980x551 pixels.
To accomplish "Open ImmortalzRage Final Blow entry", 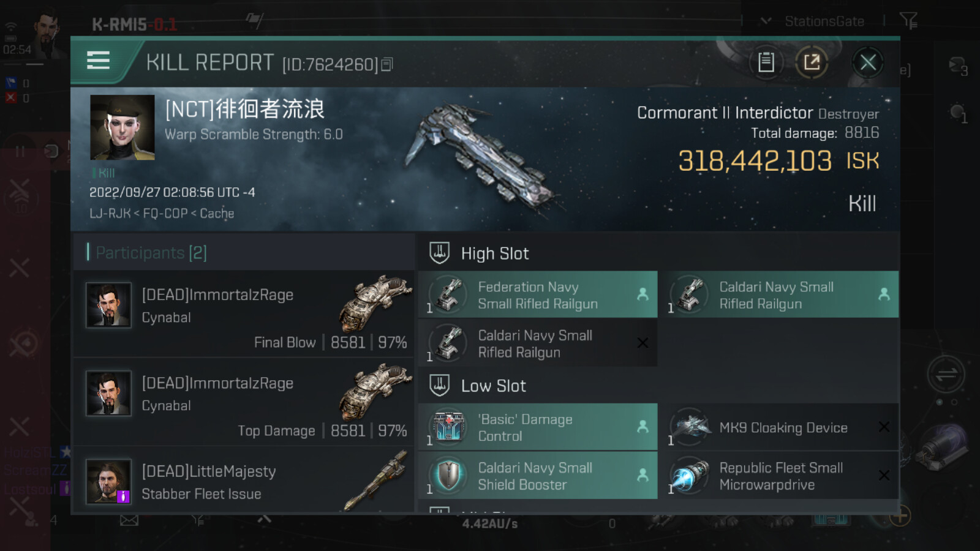I will (x=244, y=315).
